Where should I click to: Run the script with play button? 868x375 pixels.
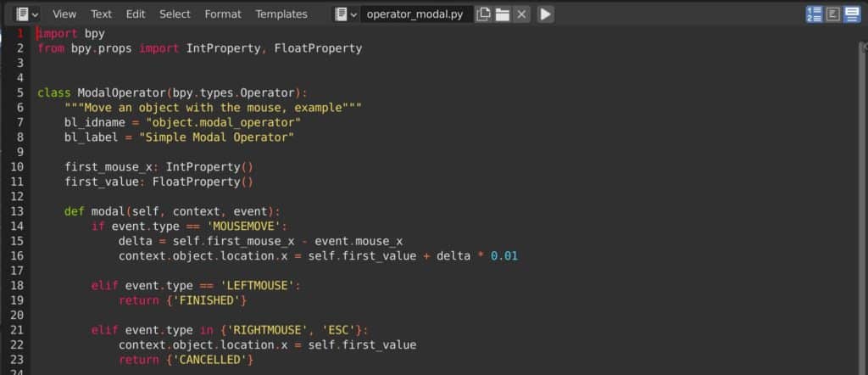545,14
